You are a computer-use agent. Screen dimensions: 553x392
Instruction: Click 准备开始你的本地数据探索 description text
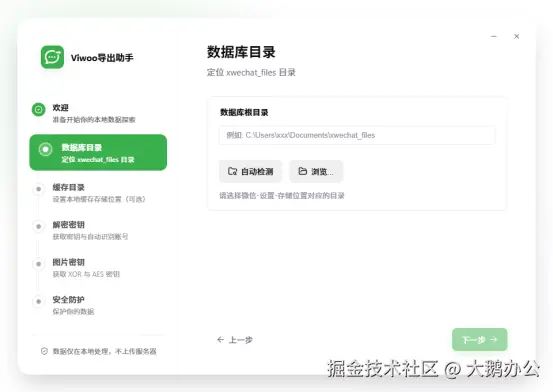[x=94, y=120]
